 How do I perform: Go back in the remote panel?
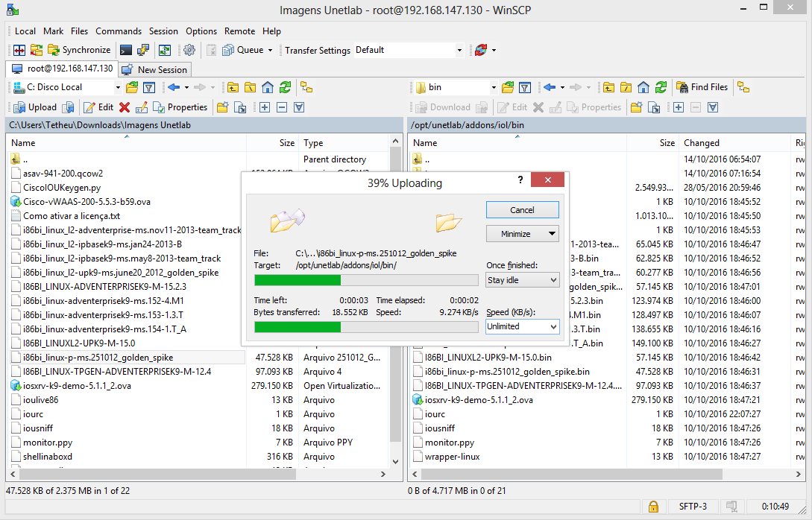click(550, 87)
